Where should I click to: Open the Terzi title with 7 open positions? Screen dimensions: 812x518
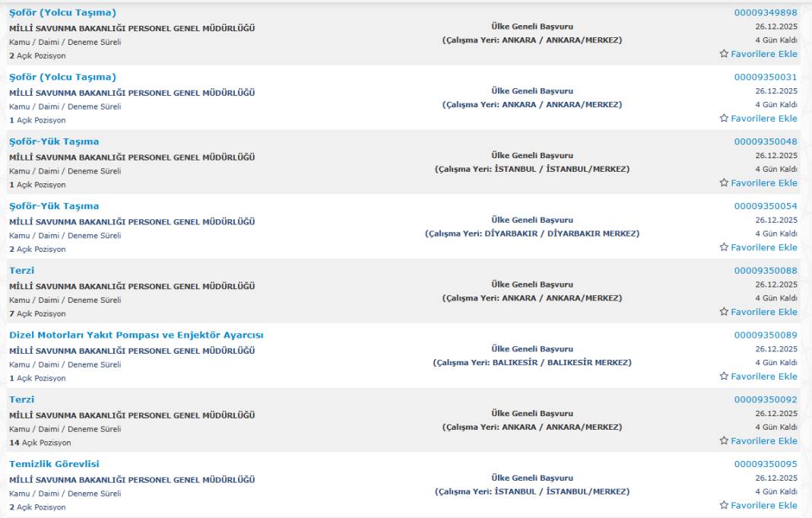click(x=21, y=270)
